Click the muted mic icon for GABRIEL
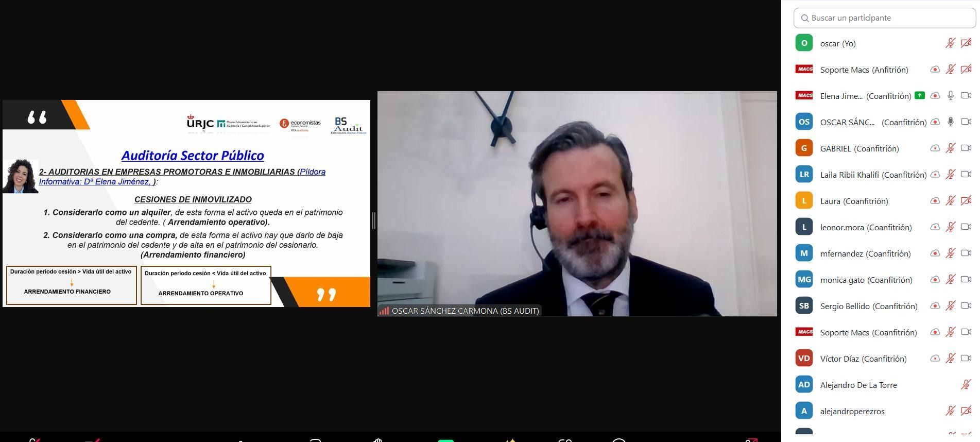 click(x=951, y=148)
